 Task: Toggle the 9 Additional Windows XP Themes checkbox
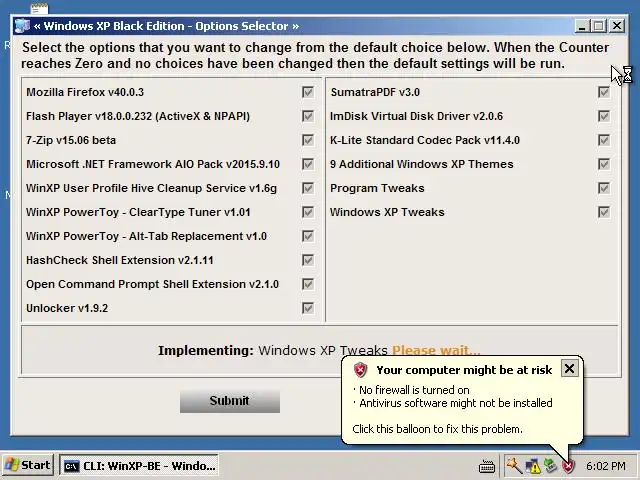click(x=604, y=164)
